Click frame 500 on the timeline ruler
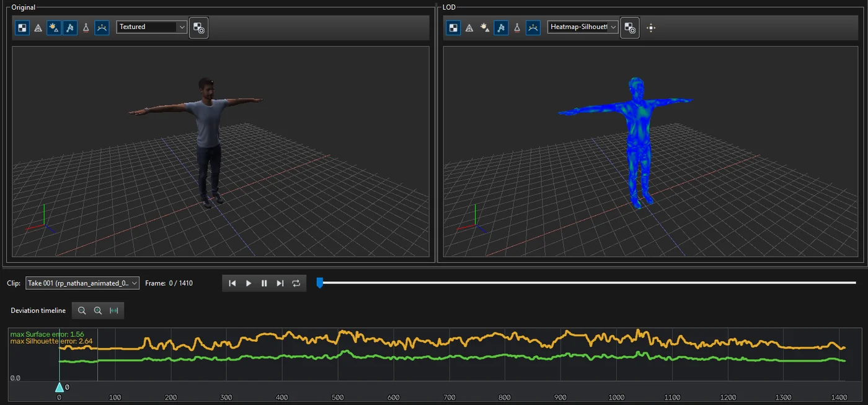 (338, 398)
